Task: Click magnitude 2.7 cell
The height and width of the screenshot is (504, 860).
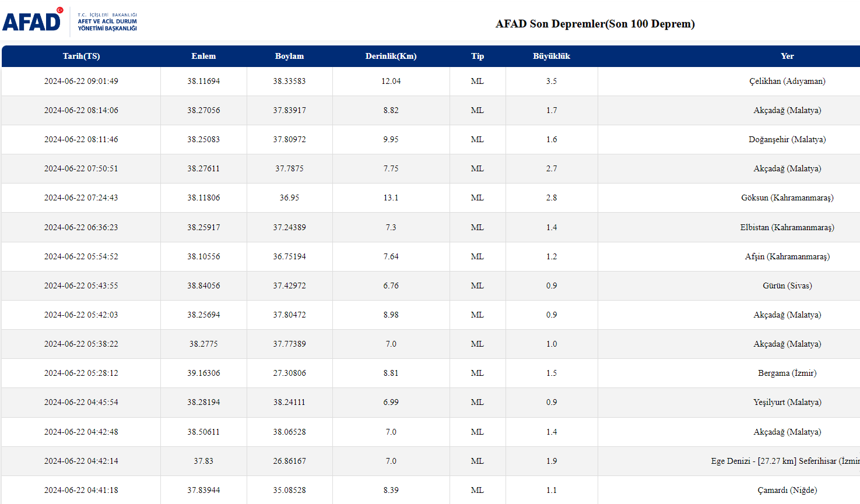Action: (x=552, y=168)
